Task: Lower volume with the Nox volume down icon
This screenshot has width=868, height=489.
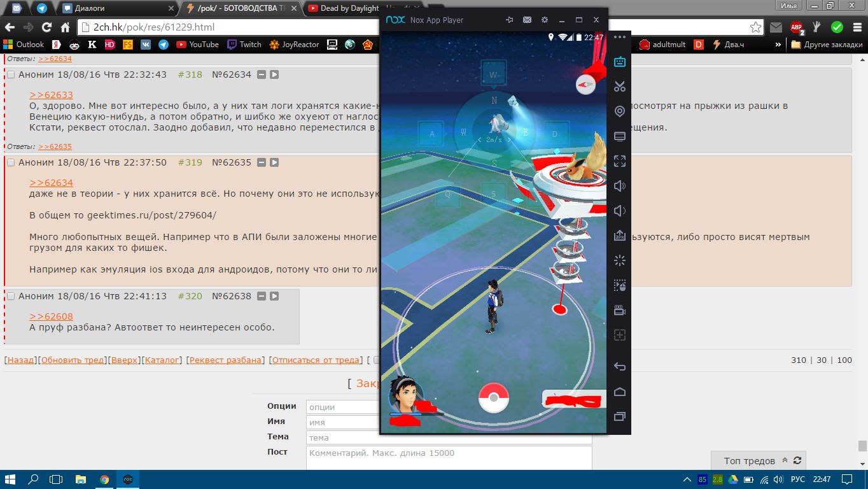Action: coord(620,211)
